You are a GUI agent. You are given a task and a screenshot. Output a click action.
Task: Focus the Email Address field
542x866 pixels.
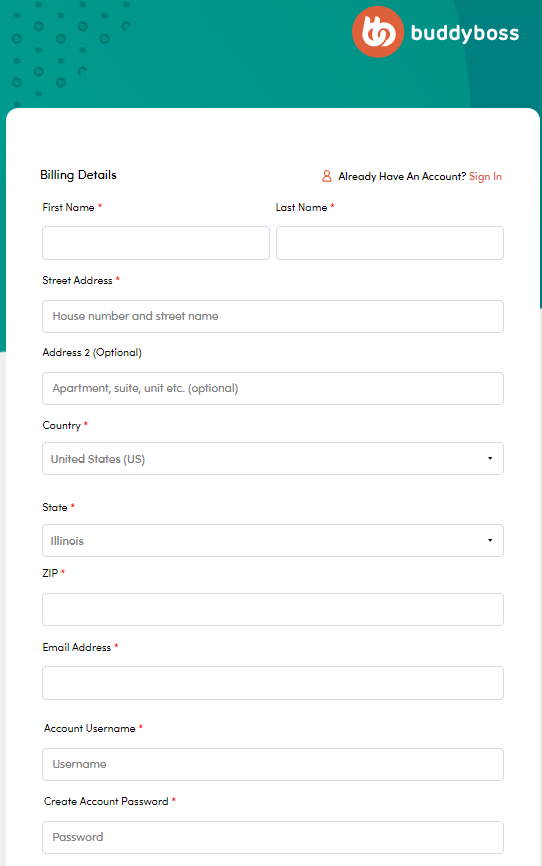(273, 683)
